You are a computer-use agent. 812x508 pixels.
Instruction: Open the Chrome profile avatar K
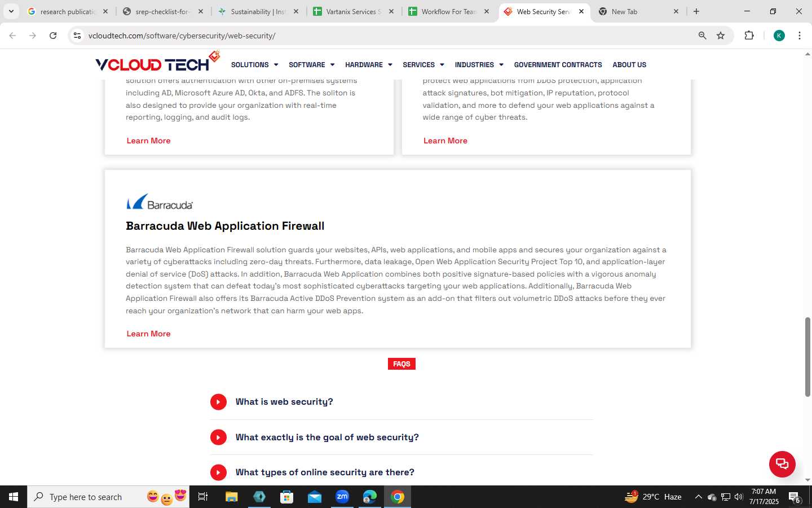(779, 36)
